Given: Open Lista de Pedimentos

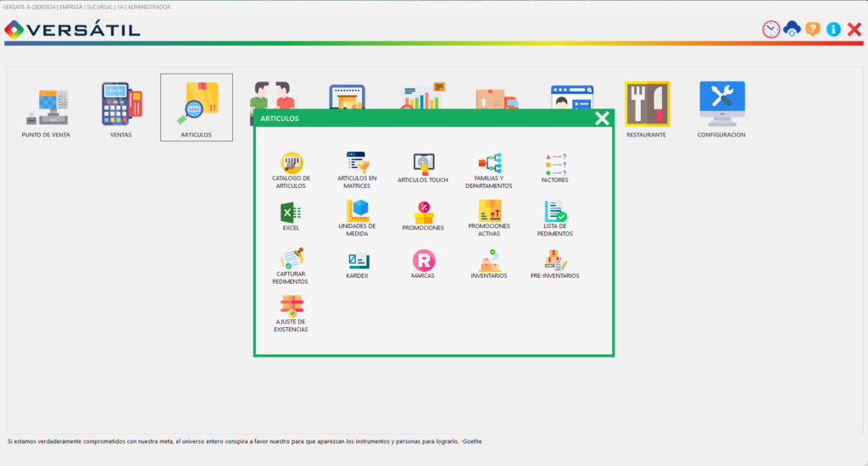Looking at the screenshot, I should pyautogui.click(x=554, y=218).
